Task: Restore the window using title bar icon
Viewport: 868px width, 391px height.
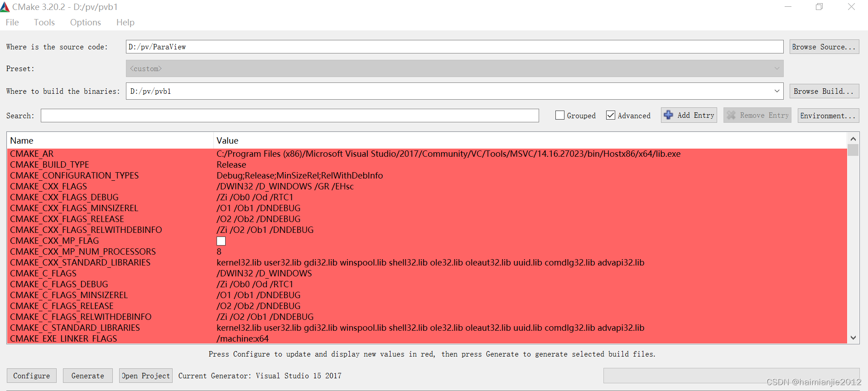Action: click(819, 7)
